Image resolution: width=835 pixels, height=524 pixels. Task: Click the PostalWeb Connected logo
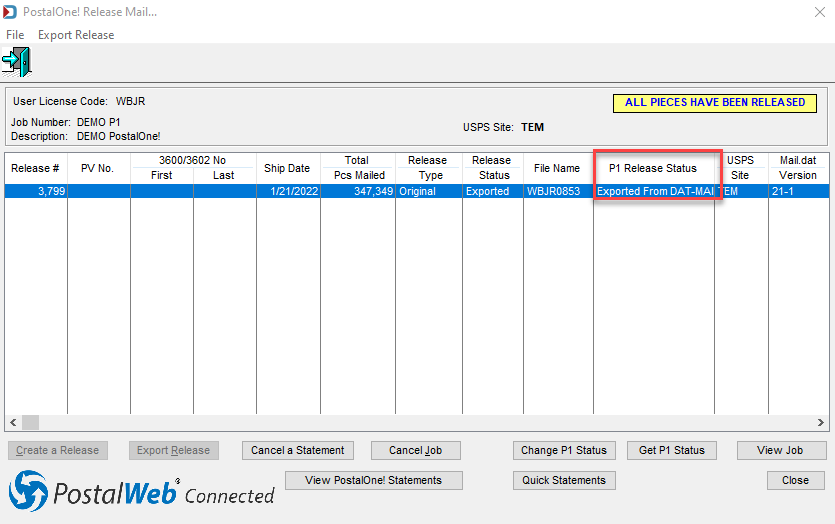coord(142,492)
